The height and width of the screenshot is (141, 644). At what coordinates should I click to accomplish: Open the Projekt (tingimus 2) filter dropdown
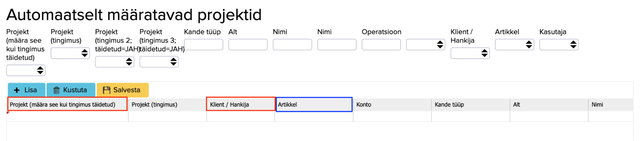pyautogui.click(x=114, y=62)
